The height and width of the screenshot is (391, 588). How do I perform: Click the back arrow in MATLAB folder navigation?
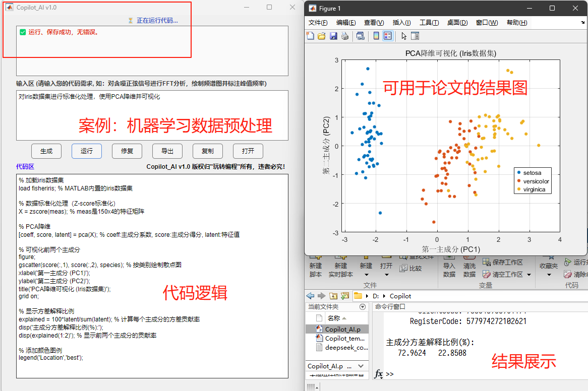tap(310, 296)
